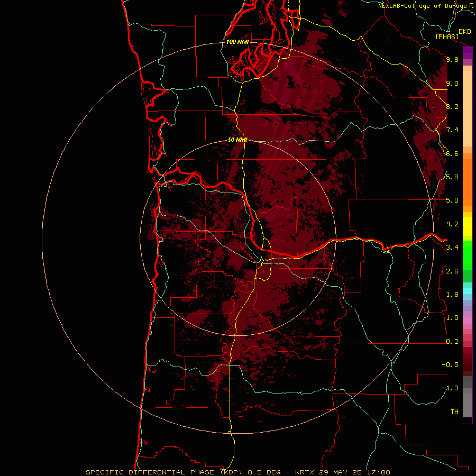
Task: Click the 8.2 scale value
Action: tap(452, 106)
